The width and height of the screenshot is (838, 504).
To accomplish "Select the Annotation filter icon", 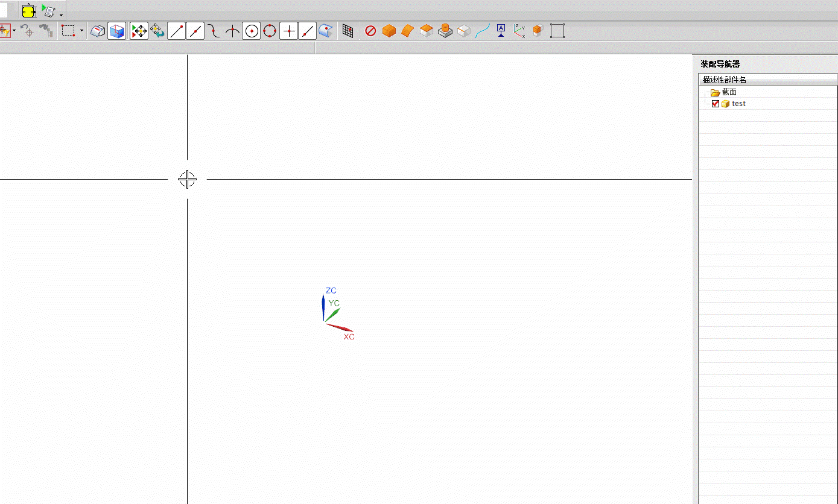I will click(501, 31).
